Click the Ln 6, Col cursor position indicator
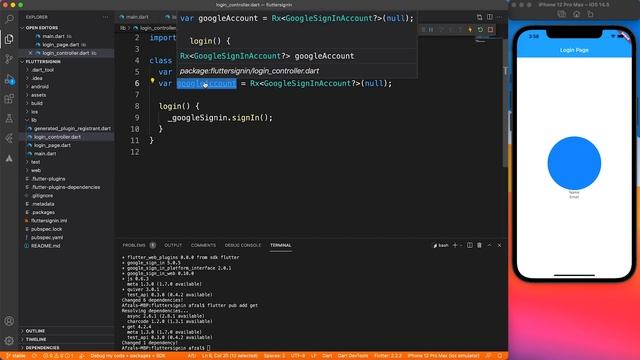 pos(230,356)
